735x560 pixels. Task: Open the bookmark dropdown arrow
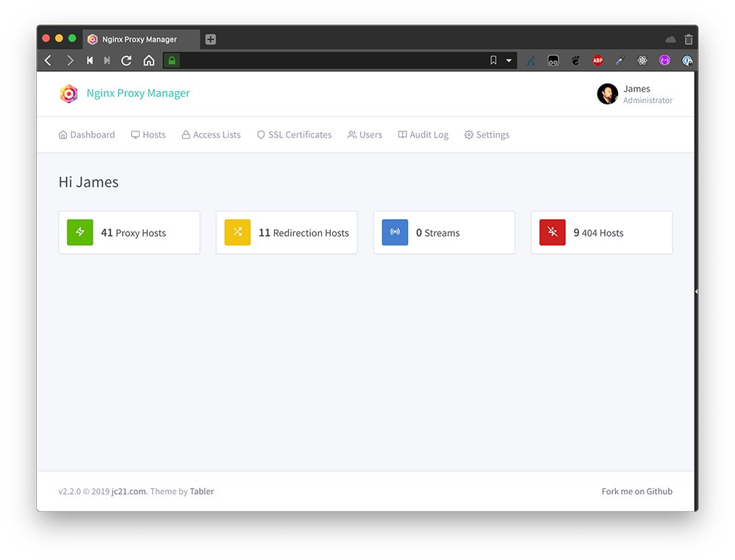pos(509,60)
